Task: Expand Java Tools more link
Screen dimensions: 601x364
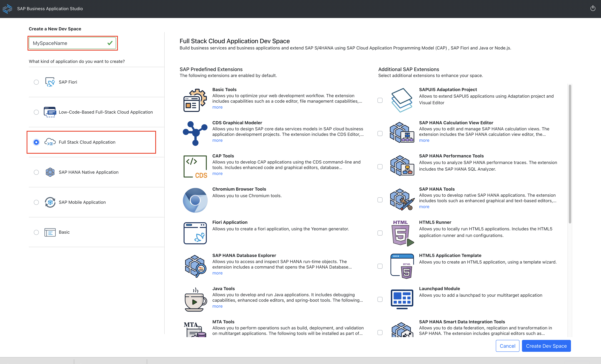Action: coord(217,306)
